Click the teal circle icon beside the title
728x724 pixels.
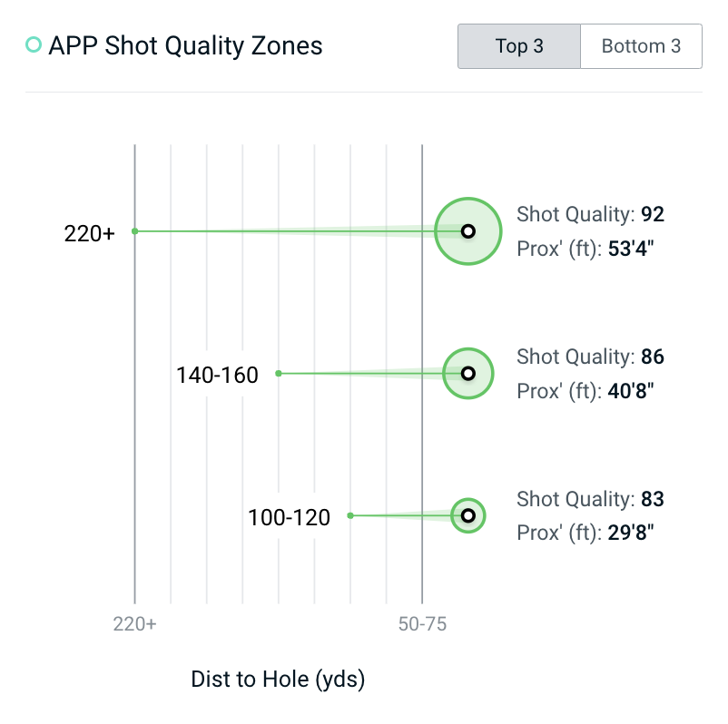pyautogui.click(x=34, y=44)
